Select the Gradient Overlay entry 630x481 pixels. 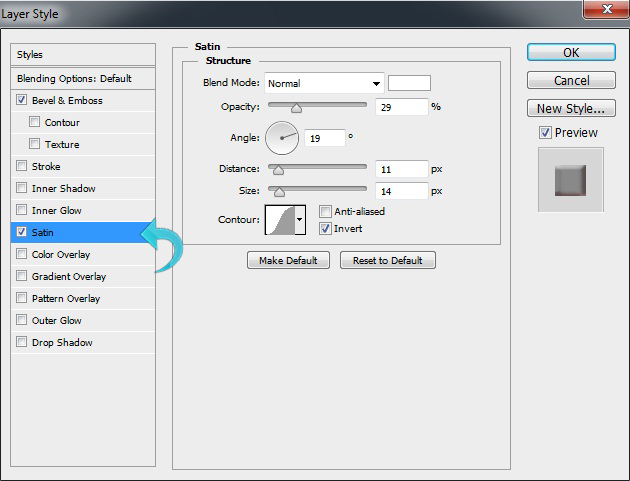coord(69,276)
